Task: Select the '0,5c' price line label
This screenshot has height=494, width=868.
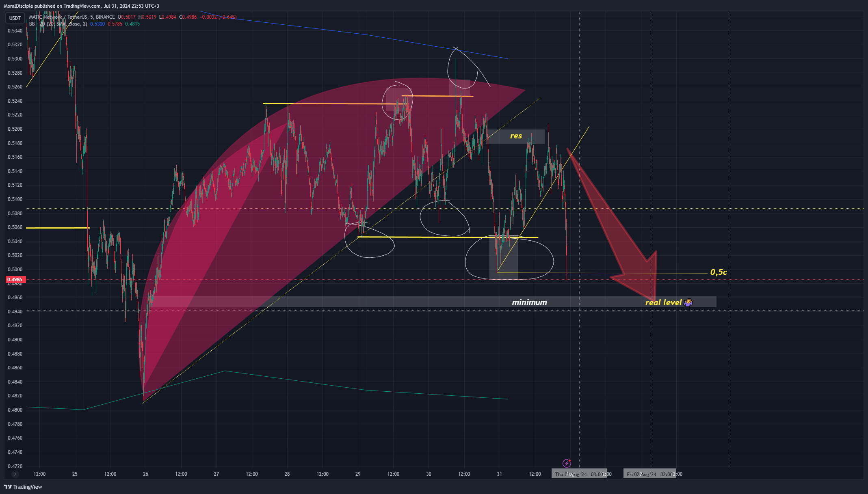Action: pyautogui.click(x=719, y=272)
